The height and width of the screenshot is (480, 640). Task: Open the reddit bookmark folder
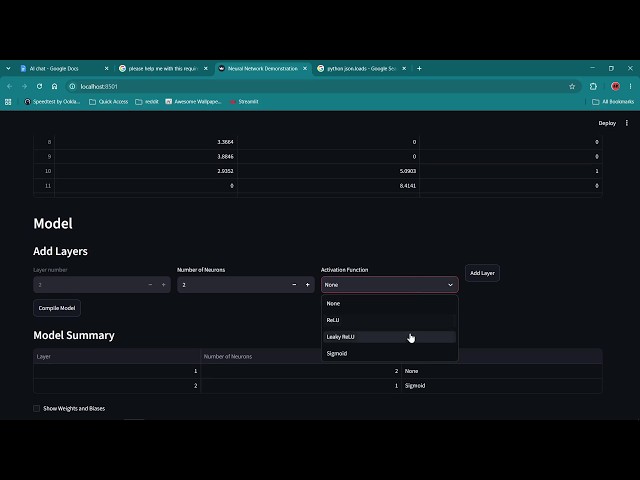tap(147, 102)
